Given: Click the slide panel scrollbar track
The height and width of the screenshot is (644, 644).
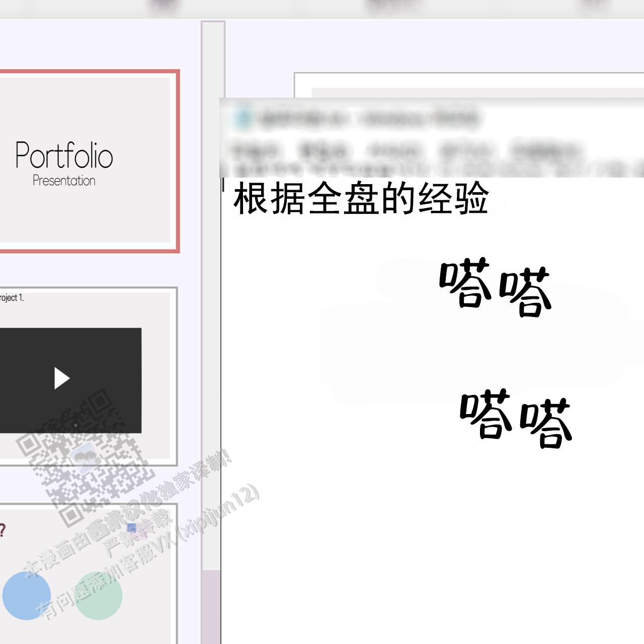Looking at the screenshot, I should coord(213,302).
